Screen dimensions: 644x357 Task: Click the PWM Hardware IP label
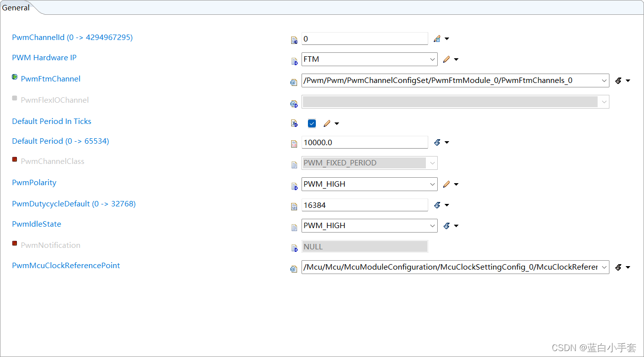click(x=44, y=57)
